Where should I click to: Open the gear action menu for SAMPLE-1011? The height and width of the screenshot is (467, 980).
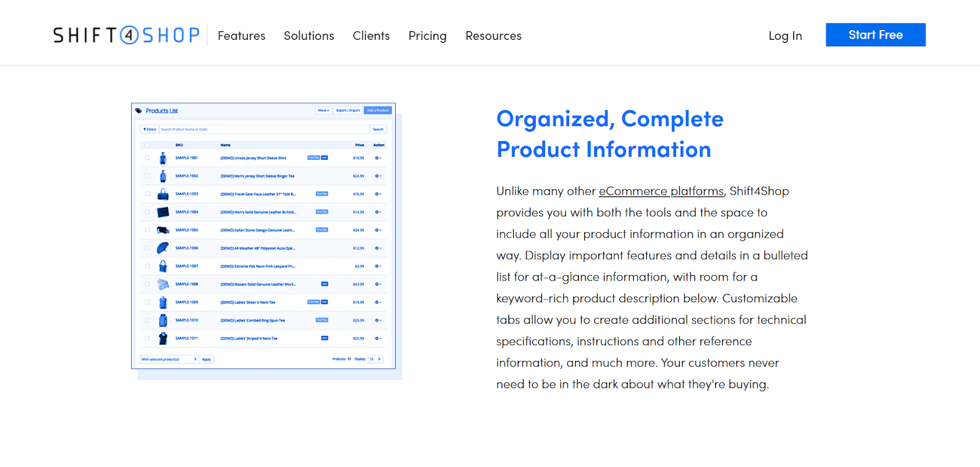click(x=378, y=338)
